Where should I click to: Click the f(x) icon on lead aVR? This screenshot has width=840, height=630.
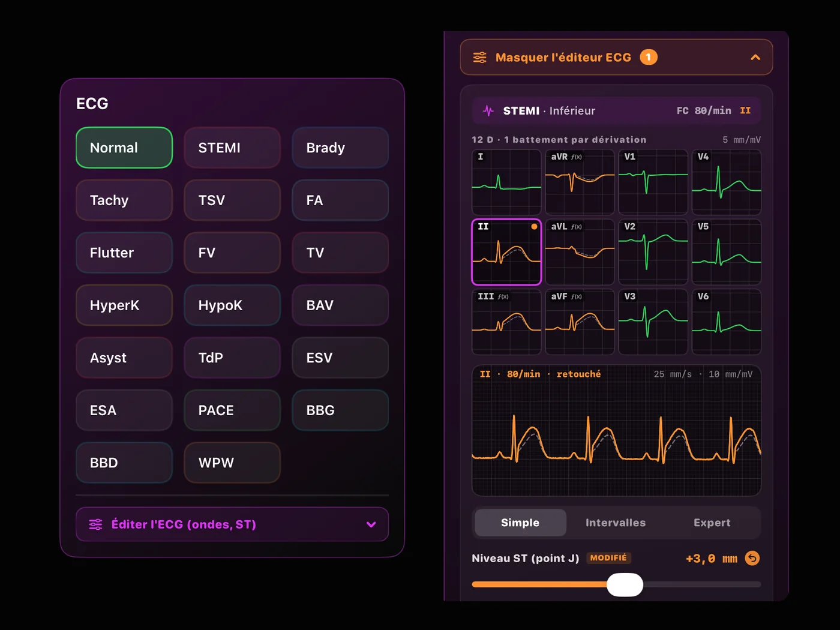[577, 157]
